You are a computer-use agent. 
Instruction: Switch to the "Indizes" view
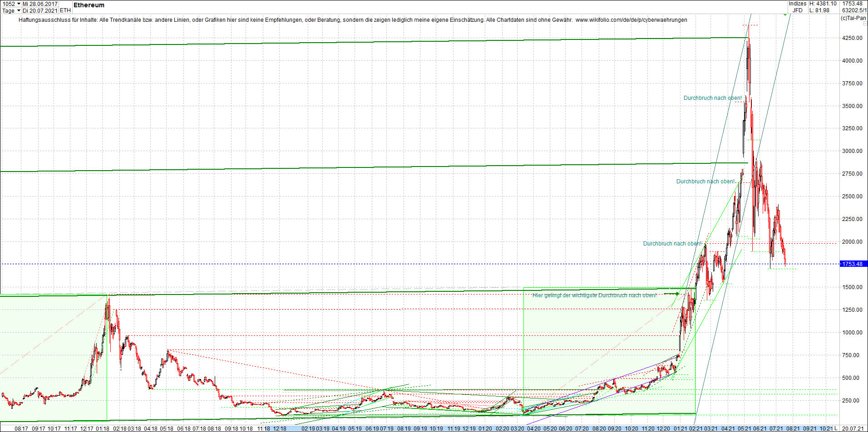[797, 4]
